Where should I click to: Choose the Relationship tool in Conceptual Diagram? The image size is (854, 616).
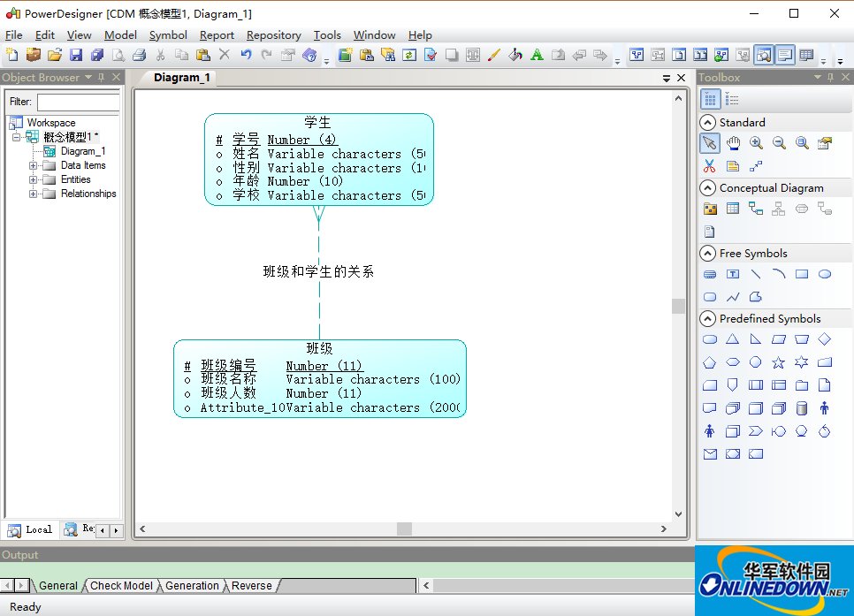coord(756,209)
